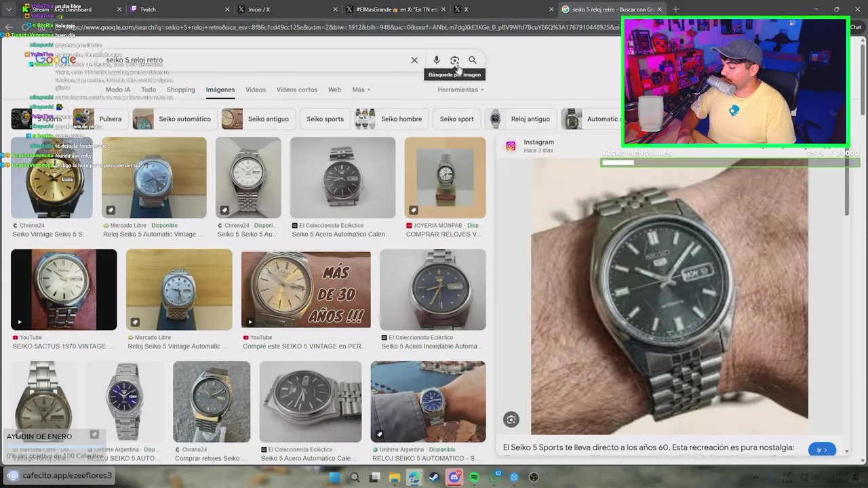Open taskbar Search icon
Screen dimensions: 868x488
point(355,478)
